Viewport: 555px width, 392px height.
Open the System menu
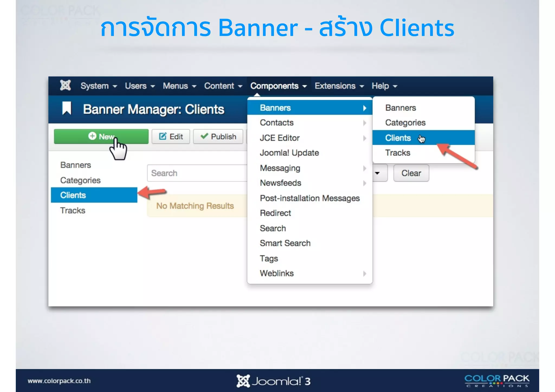point(99,86)
